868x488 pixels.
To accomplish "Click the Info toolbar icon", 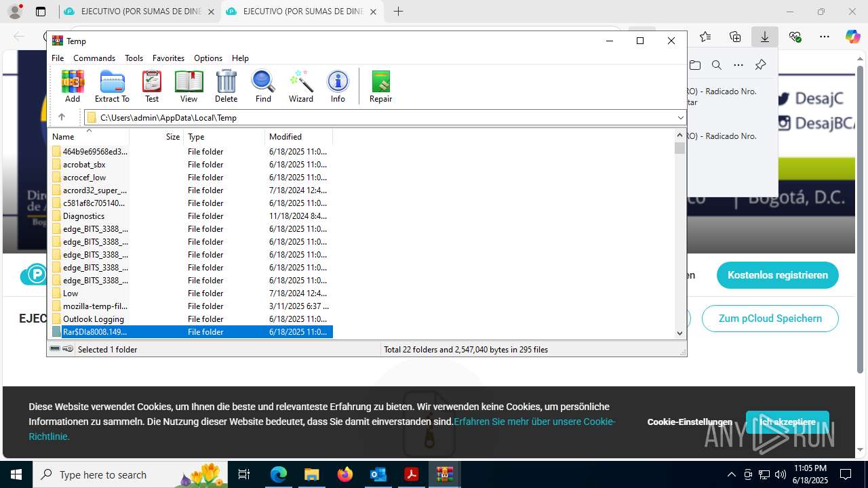I will tap(338, 86).
